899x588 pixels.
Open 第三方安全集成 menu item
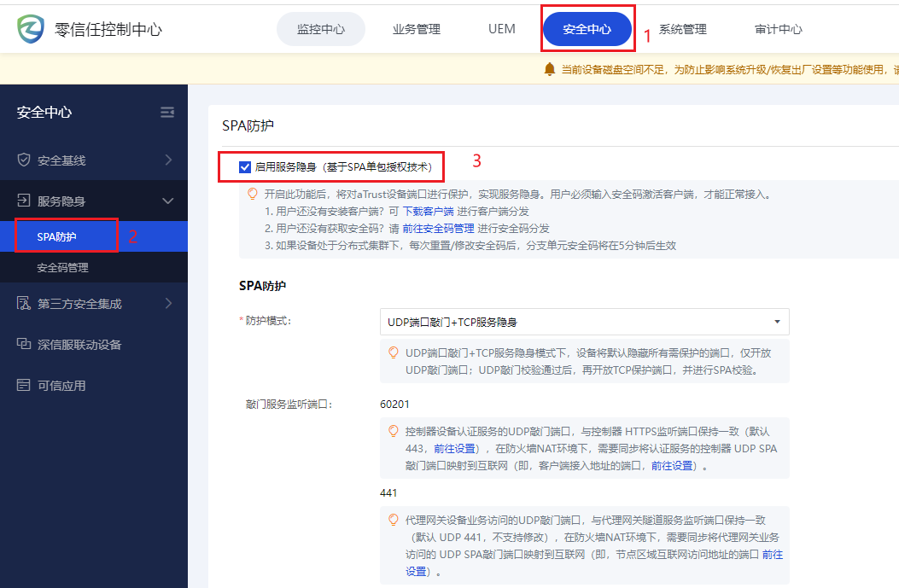93,303
